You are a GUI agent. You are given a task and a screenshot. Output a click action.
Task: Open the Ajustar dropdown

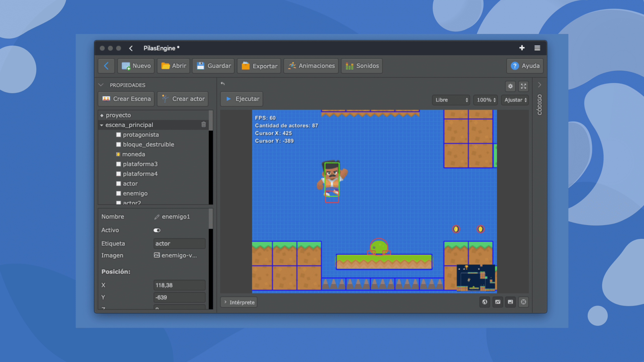tap(515, 100)
